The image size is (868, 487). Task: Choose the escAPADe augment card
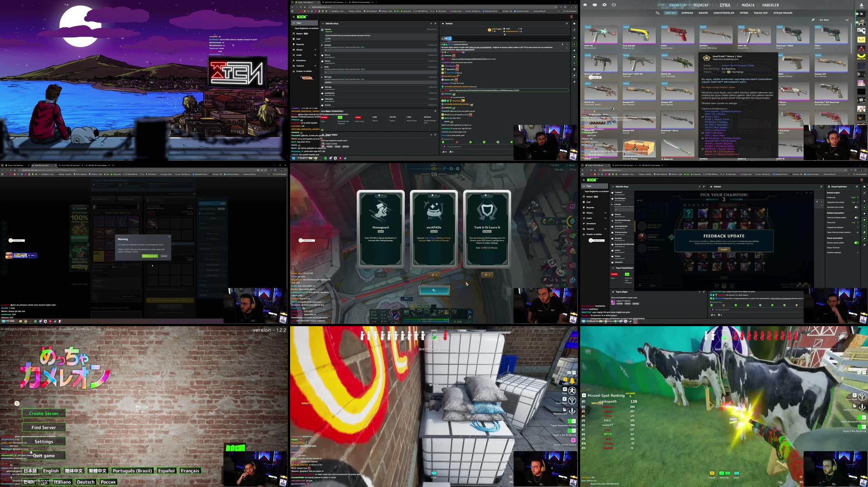coord(434,229)
